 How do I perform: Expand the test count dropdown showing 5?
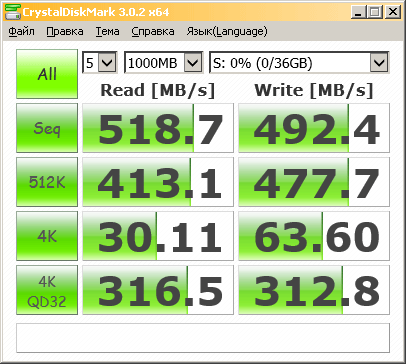(x=100, y=62)
